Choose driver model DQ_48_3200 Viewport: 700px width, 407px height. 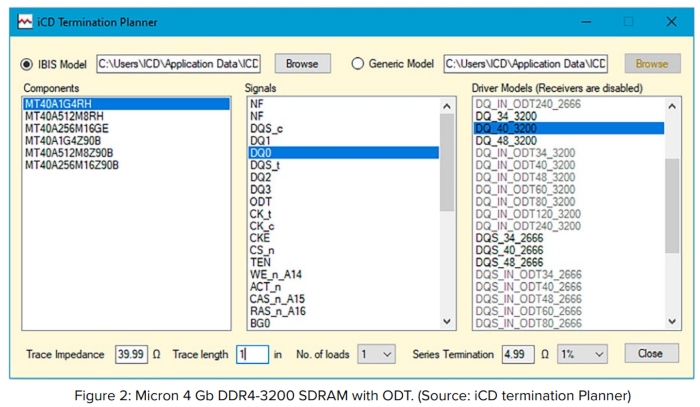tap(569, 141)
